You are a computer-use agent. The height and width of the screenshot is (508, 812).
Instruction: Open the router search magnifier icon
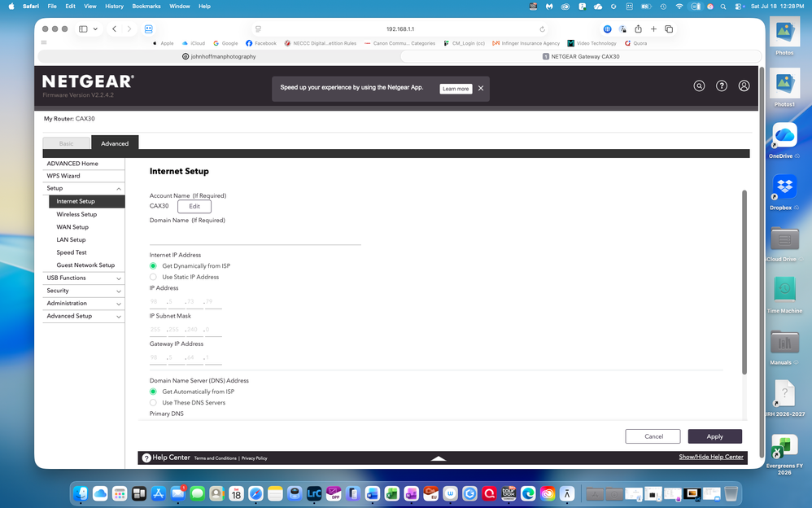coord(699,86)
